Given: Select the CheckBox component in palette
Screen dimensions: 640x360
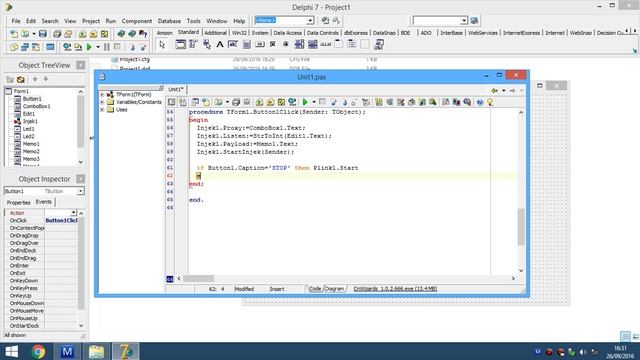Looking at the screenshot, I should click(273, 45).
